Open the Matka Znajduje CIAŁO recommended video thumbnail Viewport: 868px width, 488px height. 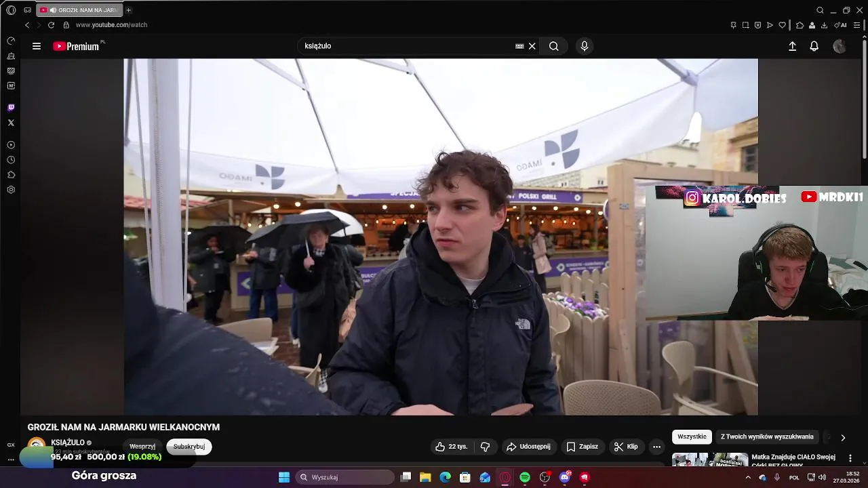pos(710,460)
